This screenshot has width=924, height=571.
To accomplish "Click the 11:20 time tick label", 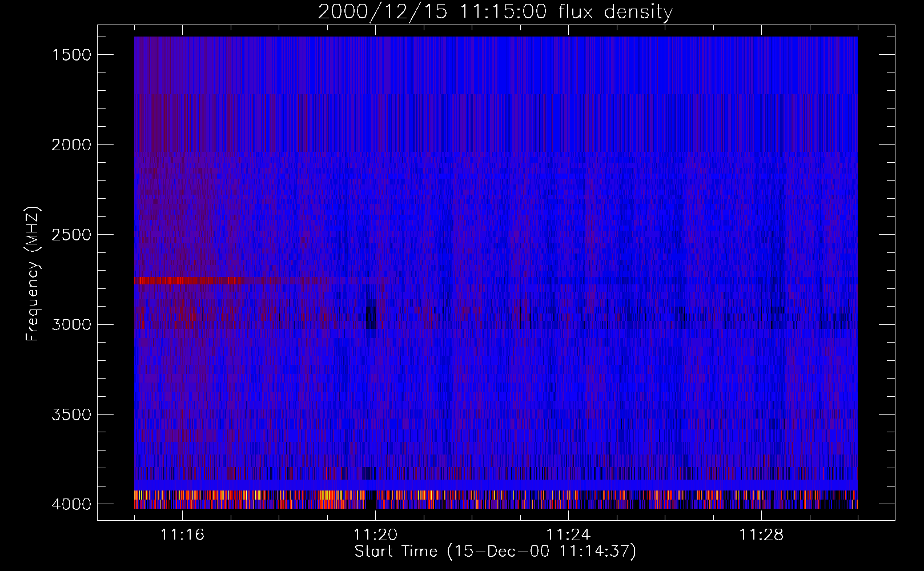I will pos(375,535).
